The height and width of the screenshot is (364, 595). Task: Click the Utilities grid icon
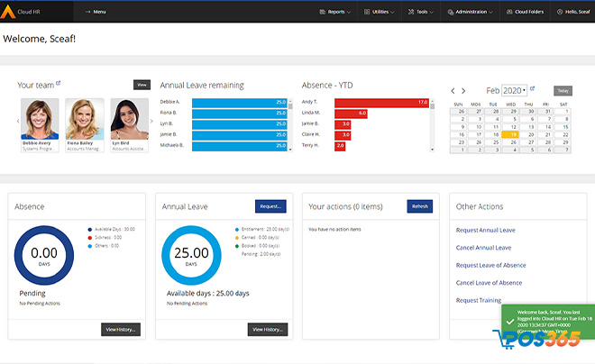coord(367,12)
